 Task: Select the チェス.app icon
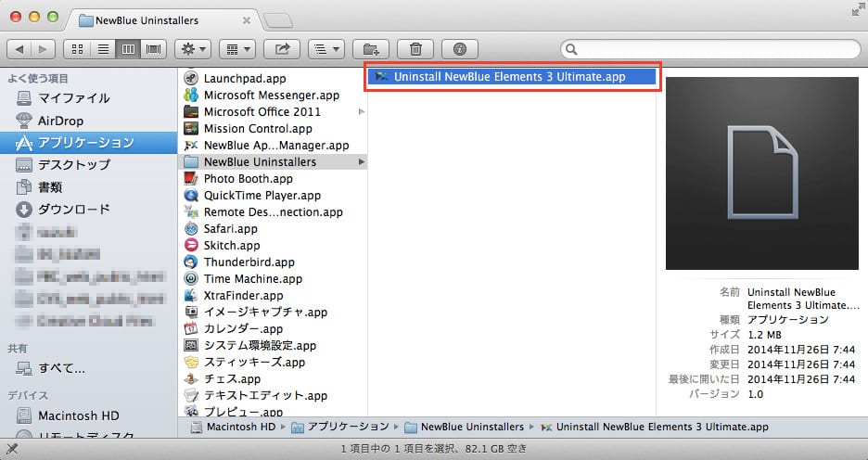point(191,378)
